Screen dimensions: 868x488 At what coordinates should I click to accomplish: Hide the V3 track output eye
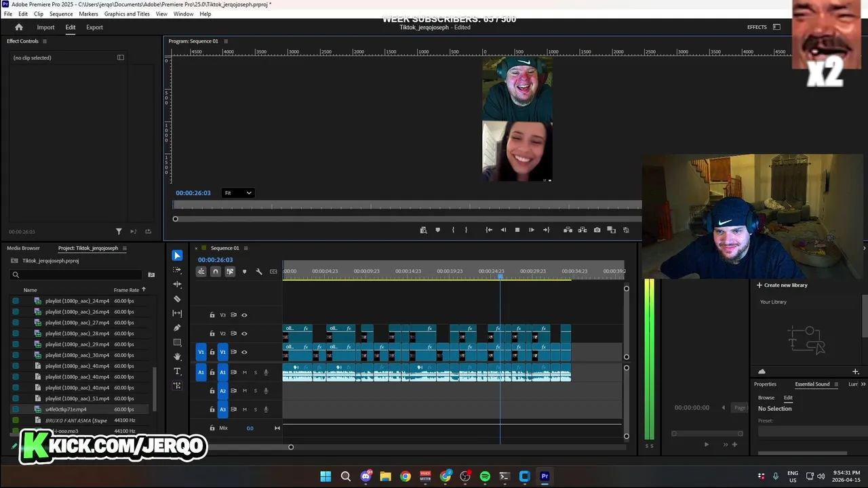click(244, 315)
